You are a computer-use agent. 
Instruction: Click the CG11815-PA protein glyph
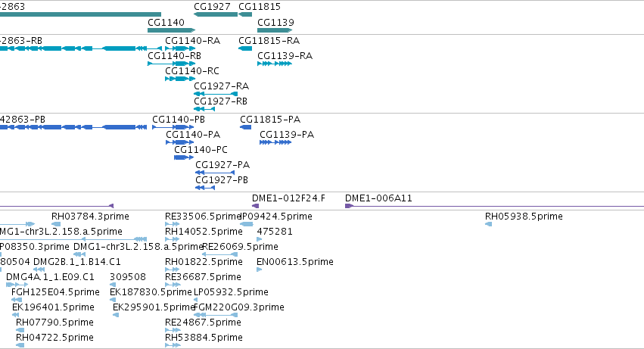click(246, 127)
